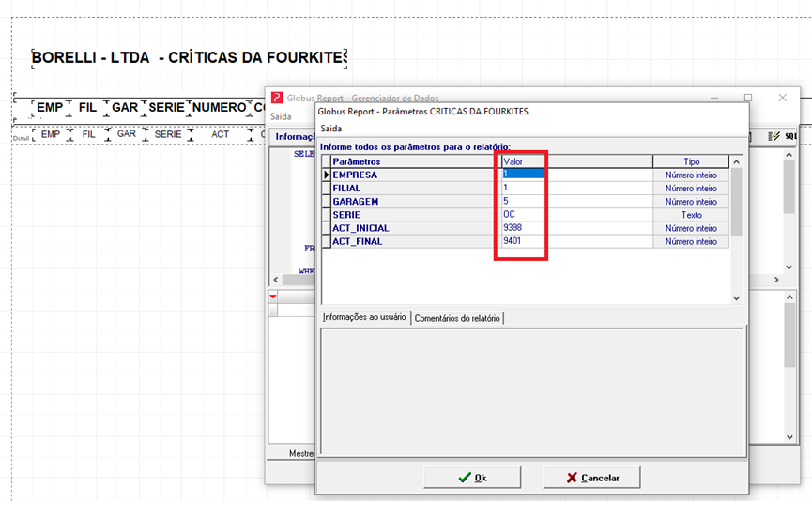Click the SERIE parameter name
Viewport: 812px width, 518px height.
346,215
